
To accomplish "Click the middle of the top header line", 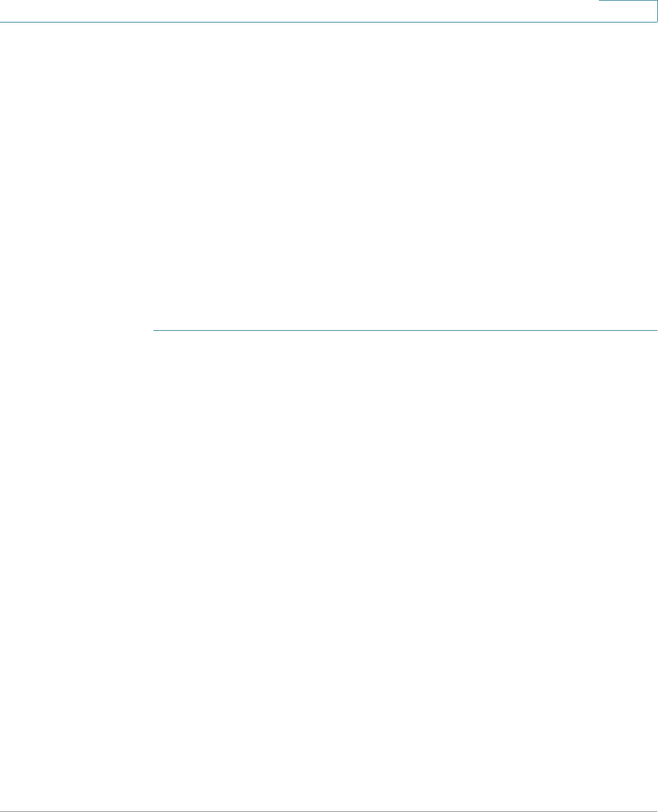I will (x=299, y=23).
